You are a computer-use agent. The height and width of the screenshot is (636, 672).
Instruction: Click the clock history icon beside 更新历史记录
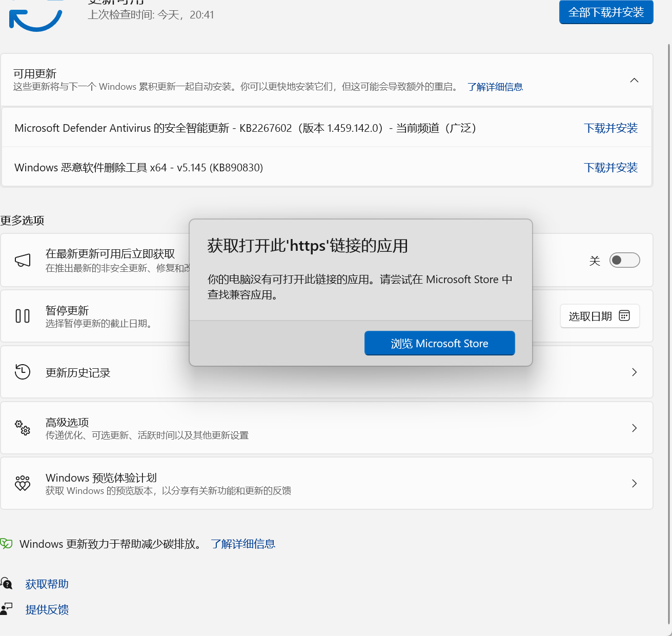click(x=23, y=372)
